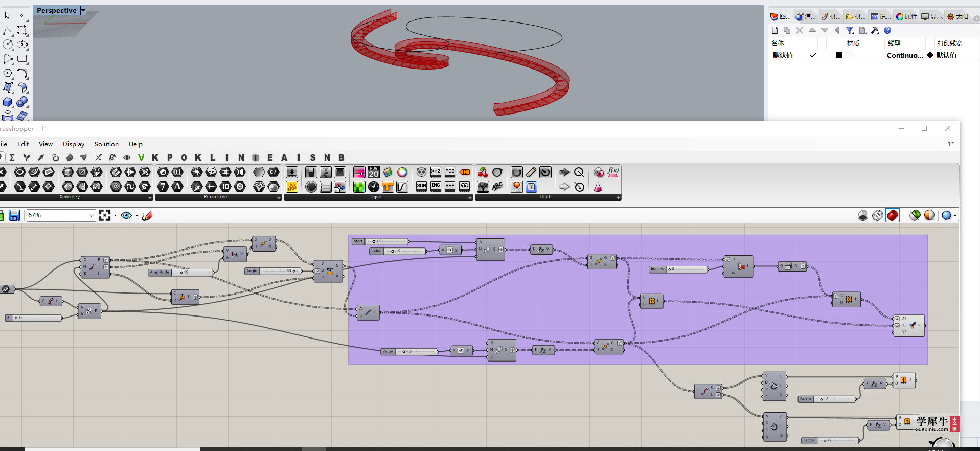Pick the Colour Wheel input icon

tap(402, 172)
